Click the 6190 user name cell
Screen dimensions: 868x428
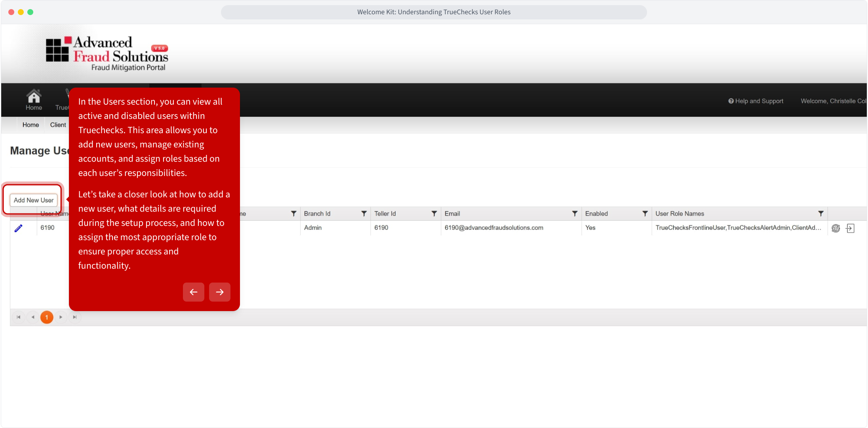pos(48,228)
